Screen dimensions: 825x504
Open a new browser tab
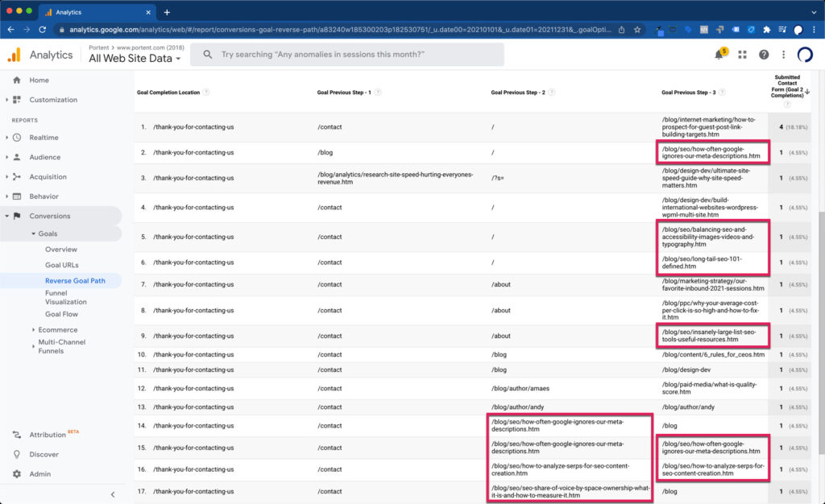coord(167,12)
